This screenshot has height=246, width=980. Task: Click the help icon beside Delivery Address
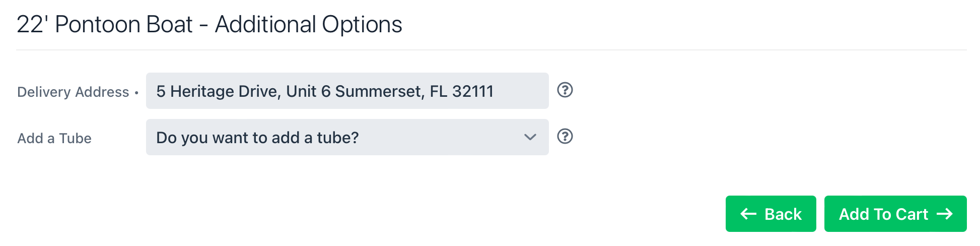tap(565, 90)
